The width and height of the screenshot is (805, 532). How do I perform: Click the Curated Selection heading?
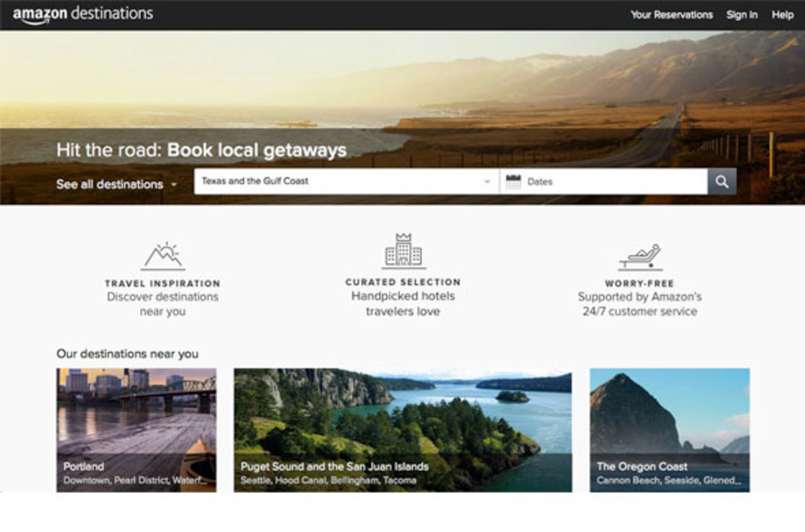pos(403,282)
